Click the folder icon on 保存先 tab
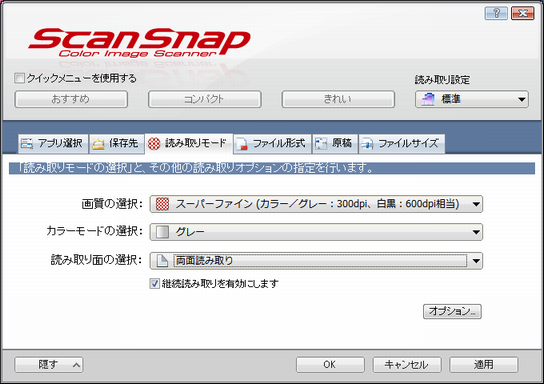Image resolution: width=544 pixels, height=384 pixels. (x=98, y=144)
